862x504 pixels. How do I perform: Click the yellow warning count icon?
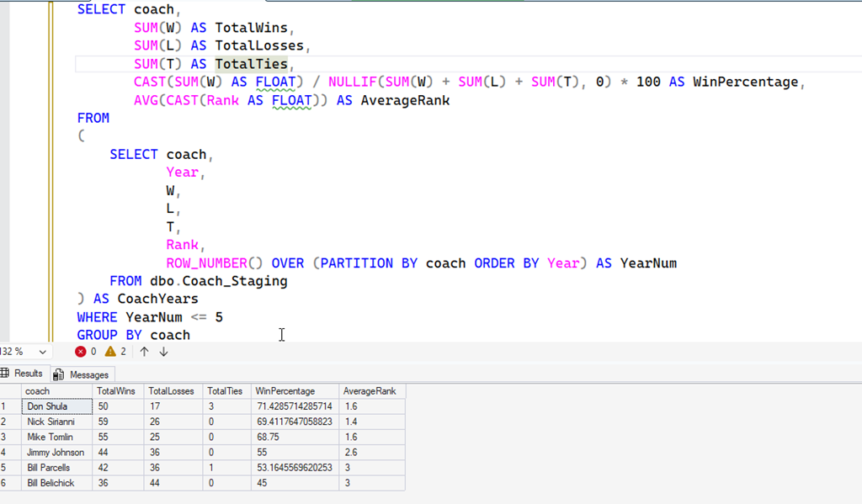(x=110, y=352)
